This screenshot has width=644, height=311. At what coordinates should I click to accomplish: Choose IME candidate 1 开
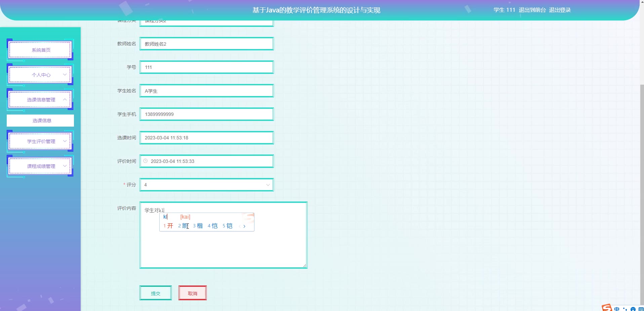168,226
